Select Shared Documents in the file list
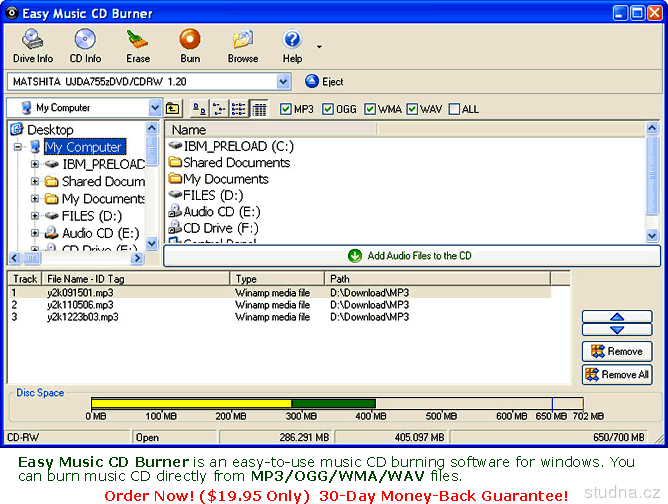The image size is (668, 504). click(236, 162)
